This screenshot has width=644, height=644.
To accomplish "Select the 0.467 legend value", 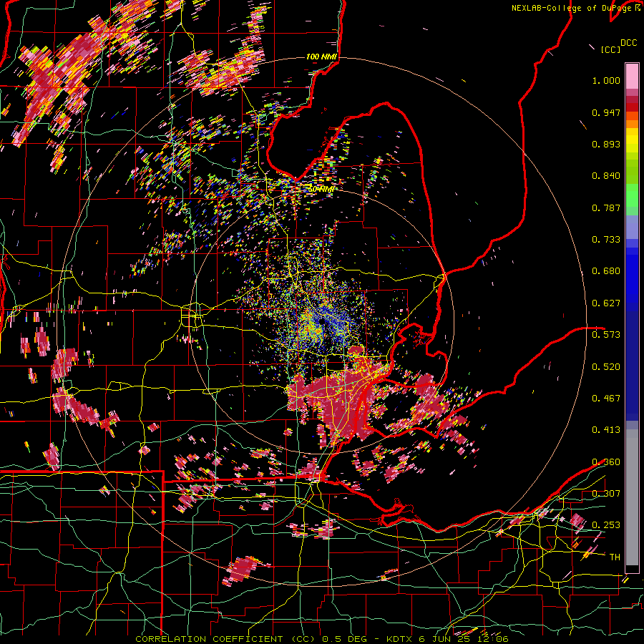I will click(606, 398).
